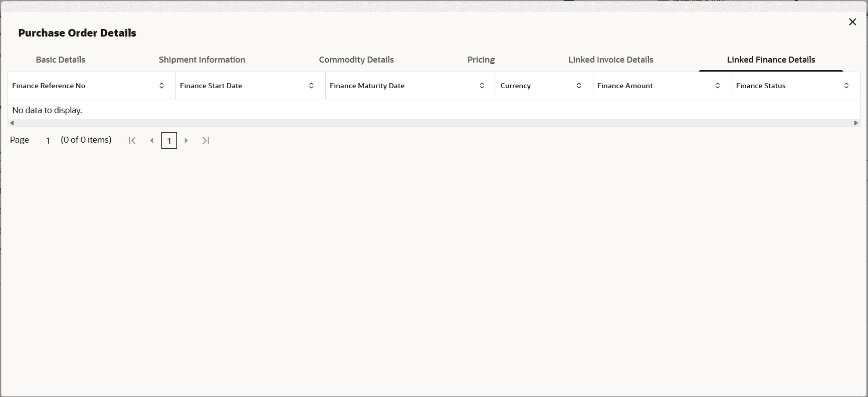The image size is (868, 397).
Task: Go to previous page of results
Action: 151,141
